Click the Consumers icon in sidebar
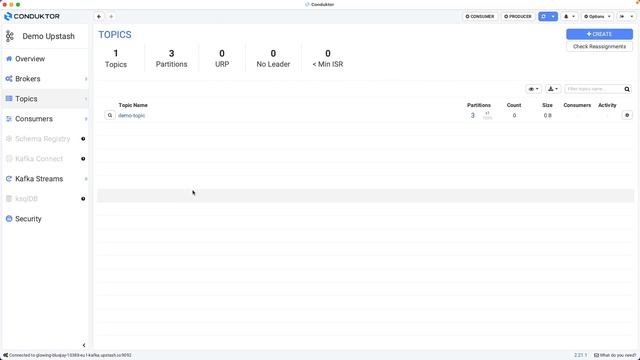 9,119
